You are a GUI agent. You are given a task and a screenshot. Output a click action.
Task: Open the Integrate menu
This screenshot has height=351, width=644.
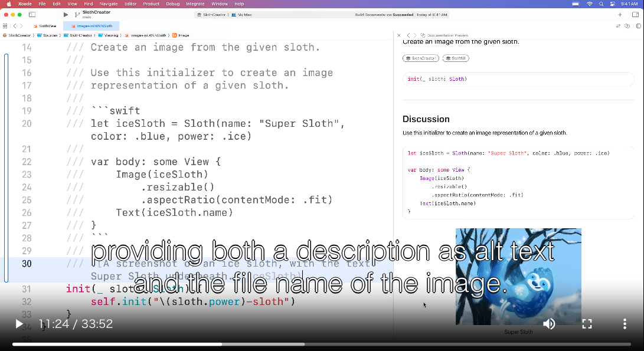(195, 3)
